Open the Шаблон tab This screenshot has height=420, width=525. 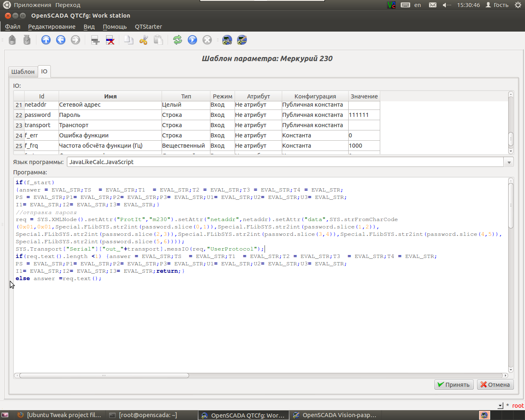(x=23, y=72)
